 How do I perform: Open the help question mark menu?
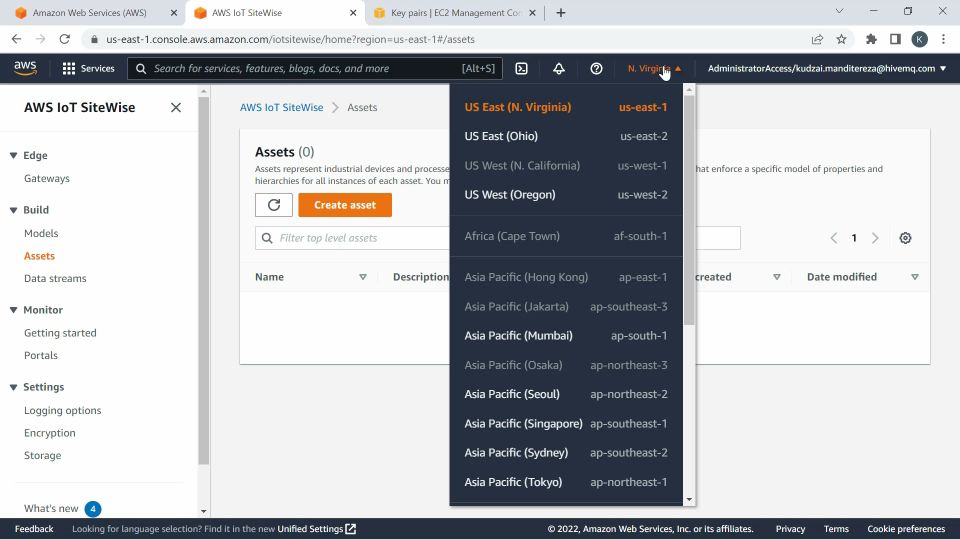(x=596, y=69)
